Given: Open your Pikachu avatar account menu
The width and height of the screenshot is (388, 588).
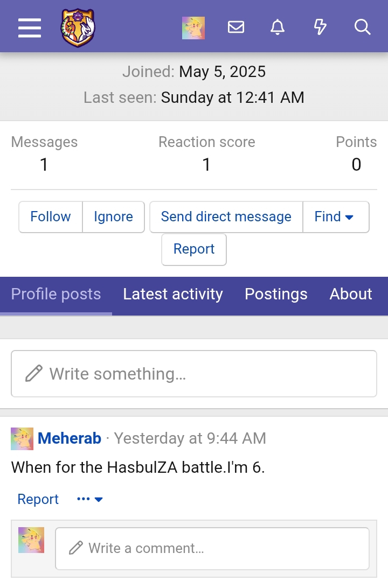Looking at the screenshot, I should coord(193,27).
